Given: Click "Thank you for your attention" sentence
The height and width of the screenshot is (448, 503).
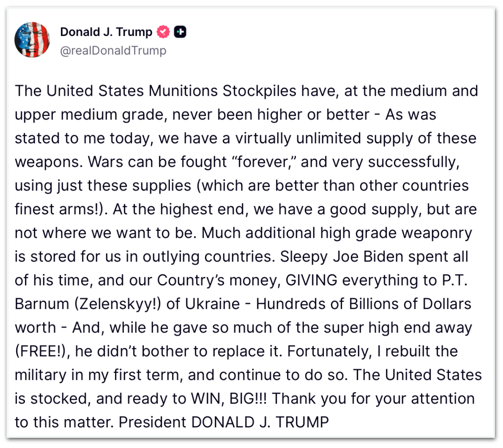Looking at the screenshot, I should pyautogui.click(x=373, y=398).
